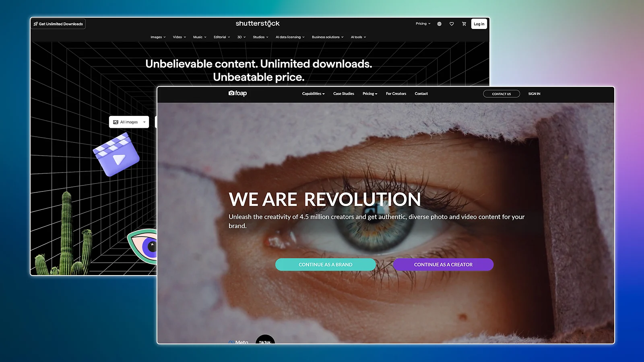
Task: Click Get Unlimited Downloads button
Action: pyautogui.click(x=58, y=24)
